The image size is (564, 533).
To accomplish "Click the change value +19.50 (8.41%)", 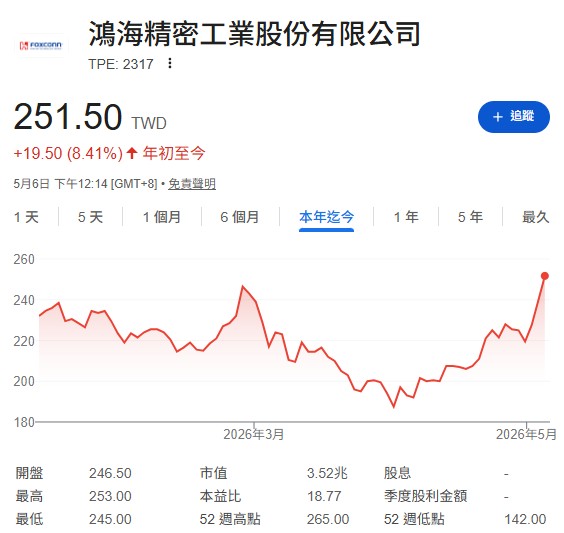I will tap(68, 154).
